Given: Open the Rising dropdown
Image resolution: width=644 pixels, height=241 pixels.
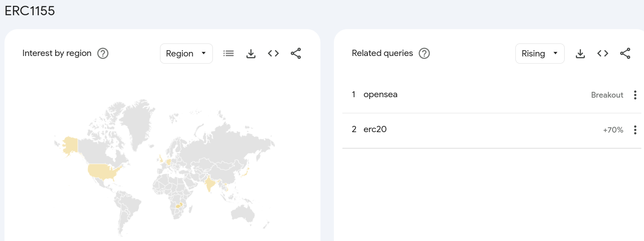Looking at the screenshot, I should pos(540,53).
